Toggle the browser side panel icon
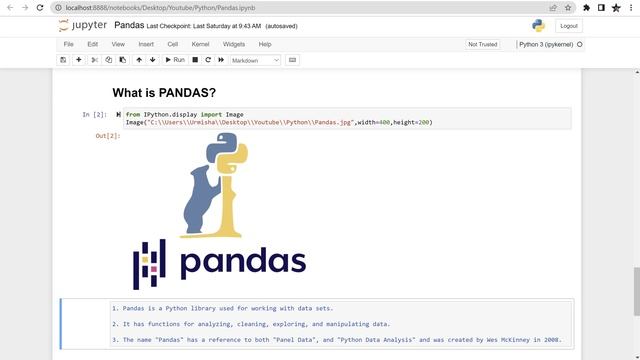The width and height of the screenshot is (640, 360). tap(601, 8)
